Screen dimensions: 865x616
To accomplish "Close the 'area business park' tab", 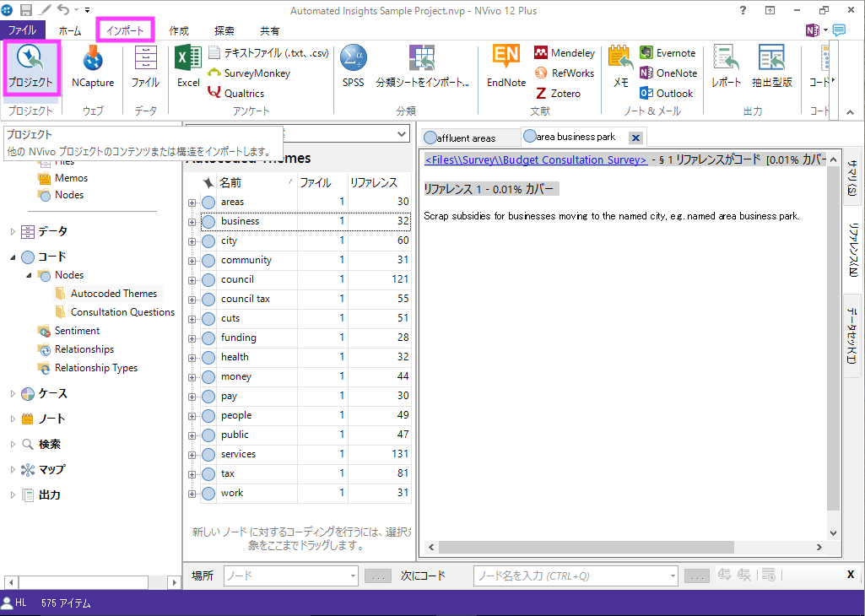I will [x=635, y=138].
